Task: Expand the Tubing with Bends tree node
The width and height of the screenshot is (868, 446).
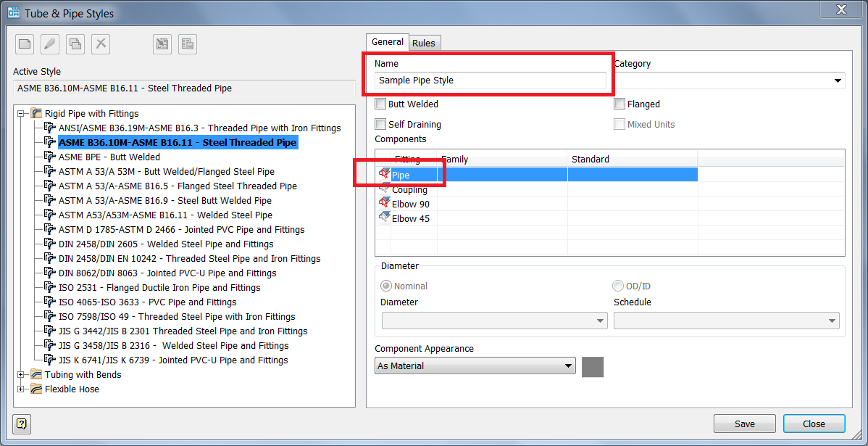Action: coord(22,374)
